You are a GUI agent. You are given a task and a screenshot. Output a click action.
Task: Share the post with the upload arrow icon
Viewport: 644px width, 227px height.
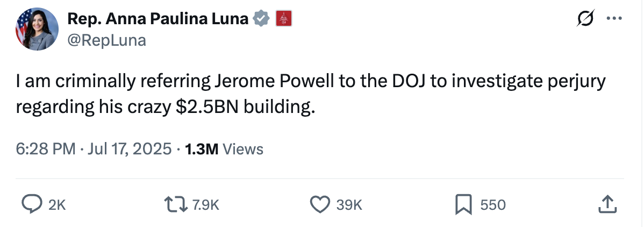pyautogui.click(x=606, y=204)
